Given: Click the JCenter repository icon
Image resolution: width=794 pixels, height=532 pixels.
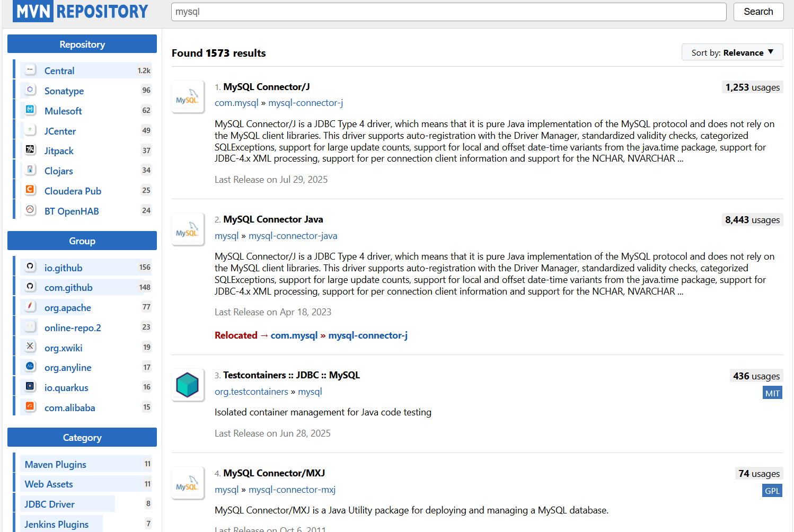Looking at the screenshot, I should click(x=30, y=130).
